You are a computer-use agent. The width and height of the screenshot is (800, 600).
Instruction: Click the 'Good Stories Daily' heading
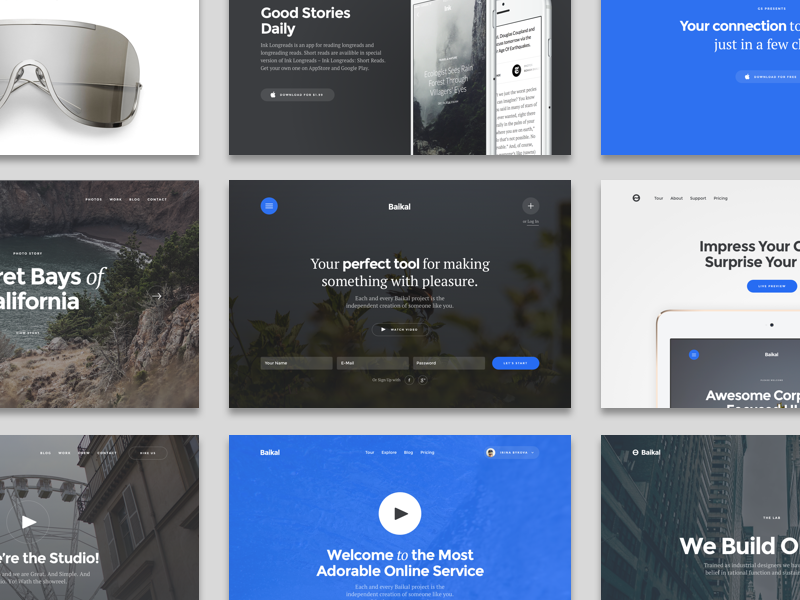[x=305, y=20]
